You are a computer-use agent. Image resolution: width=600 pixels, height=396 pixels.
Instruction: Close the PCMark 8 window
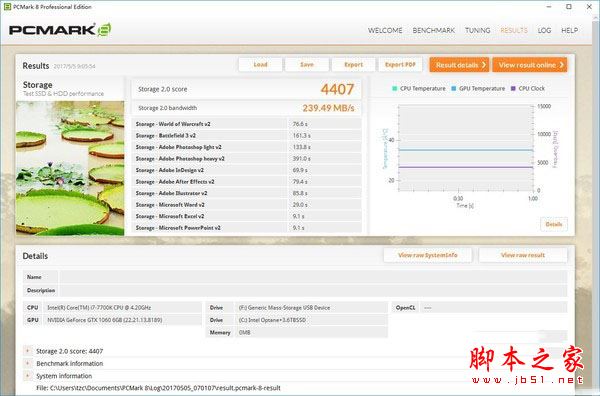tap(589, 7)
